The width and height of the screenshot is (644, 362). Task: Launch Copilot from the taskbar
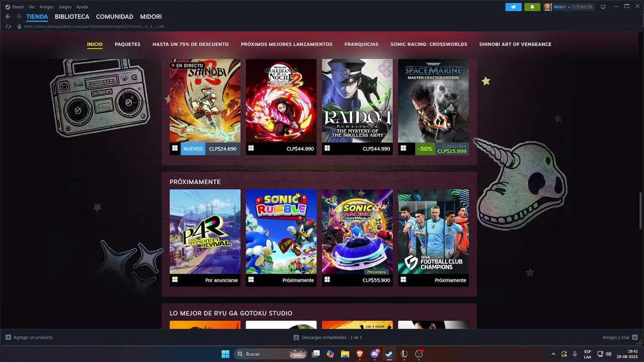point(331,354)
